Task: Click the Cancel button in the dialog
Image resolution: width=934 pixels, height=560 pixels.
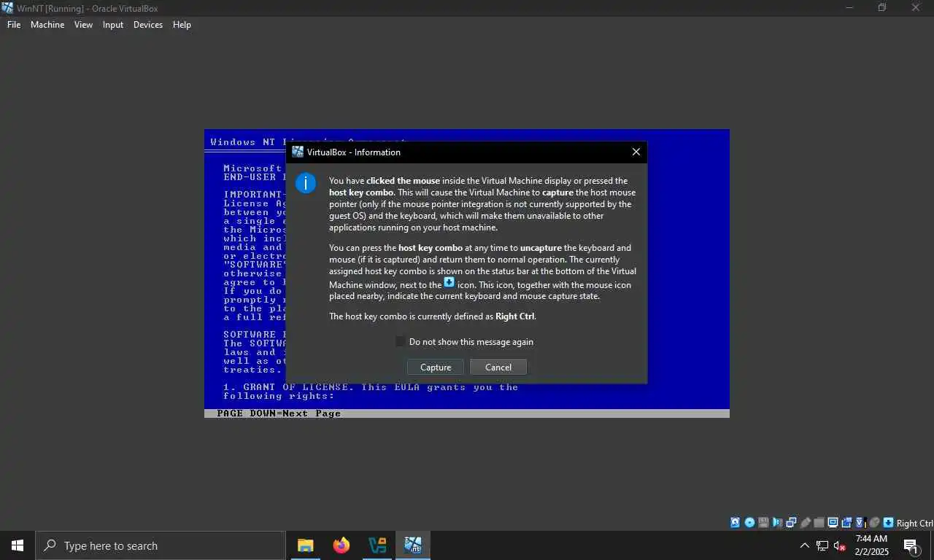Action: coord(498,367)
